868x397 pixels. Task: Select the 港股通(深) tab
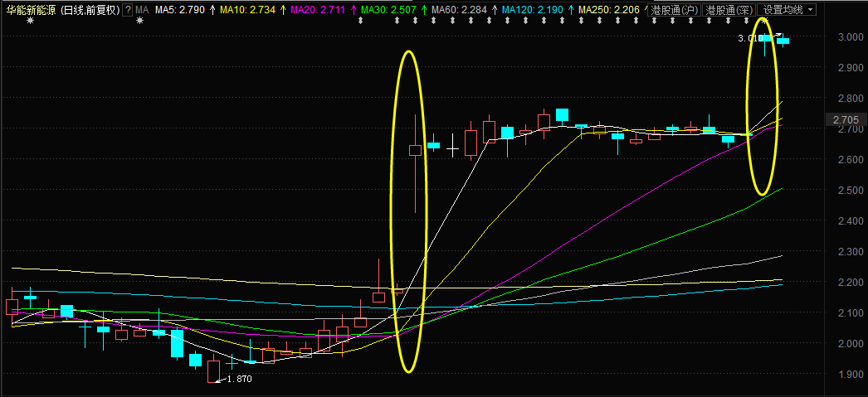[x=729, y=10]
